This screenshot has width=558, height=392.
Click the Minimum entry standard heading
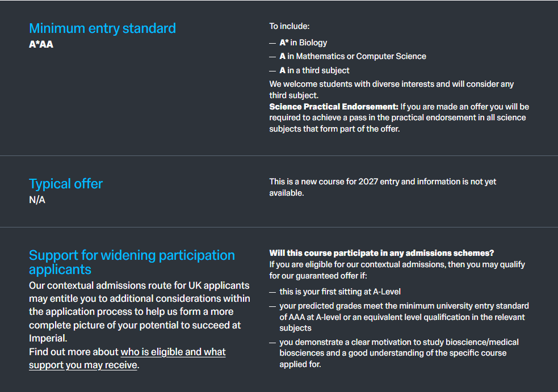click(102, 28)
